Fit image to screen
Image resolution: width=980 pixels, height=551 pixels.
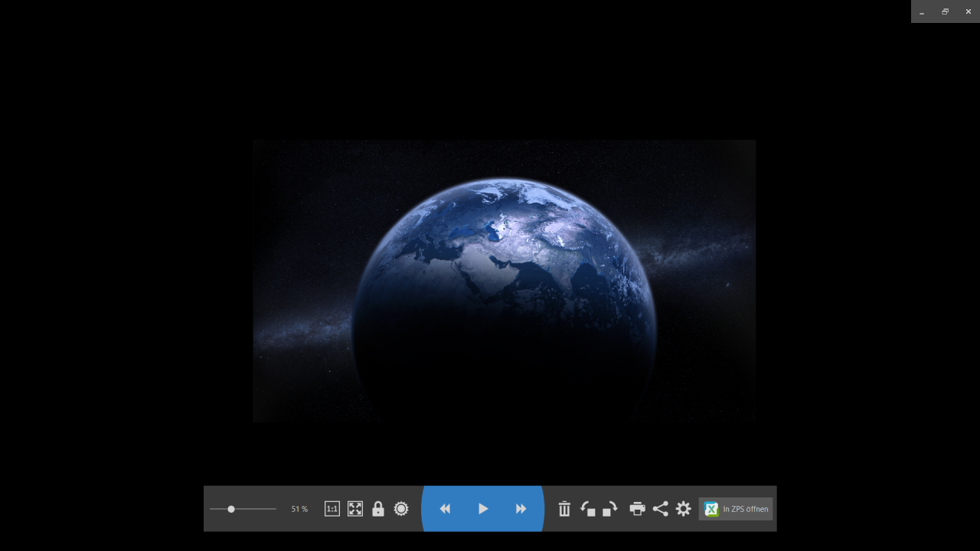pyautogui.click(x=355, y=509)
